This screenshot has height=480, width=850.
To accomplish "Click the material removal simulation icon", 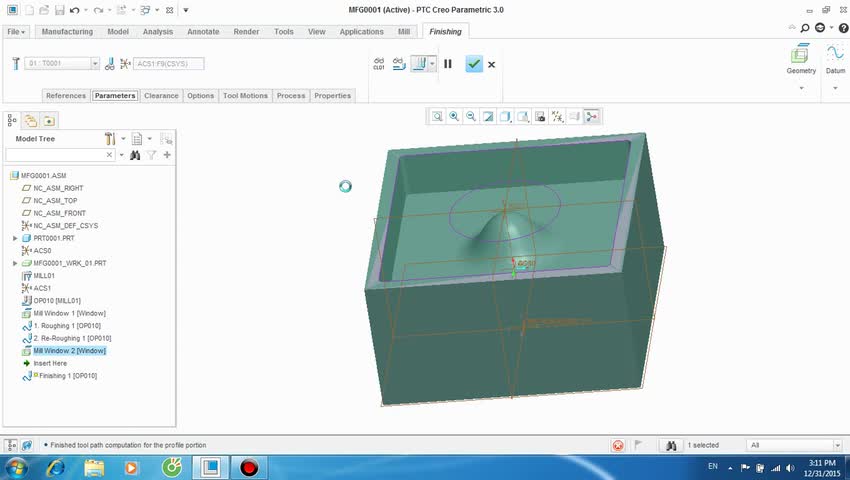I will pyautogui.click(x=399, y=64).
